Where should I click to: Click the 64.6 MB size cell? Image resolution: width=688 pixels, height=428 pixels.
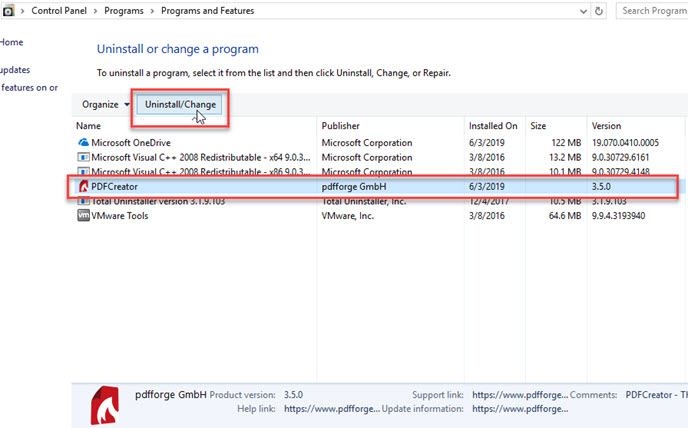point(565,216)
